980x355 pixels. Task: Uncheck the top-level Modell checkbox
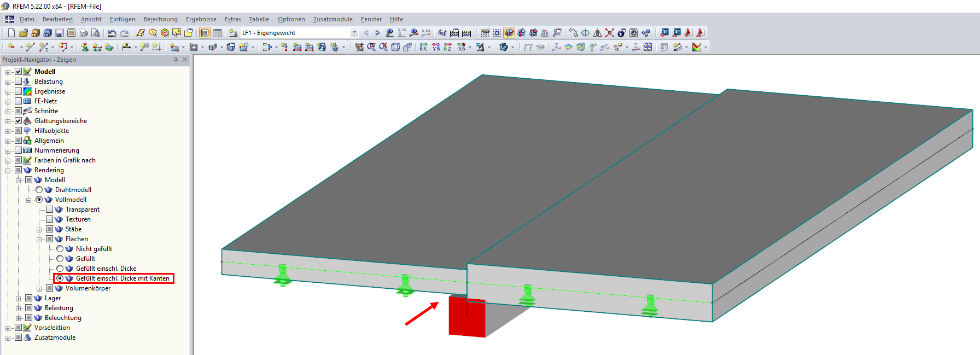[x=19, y=72]
